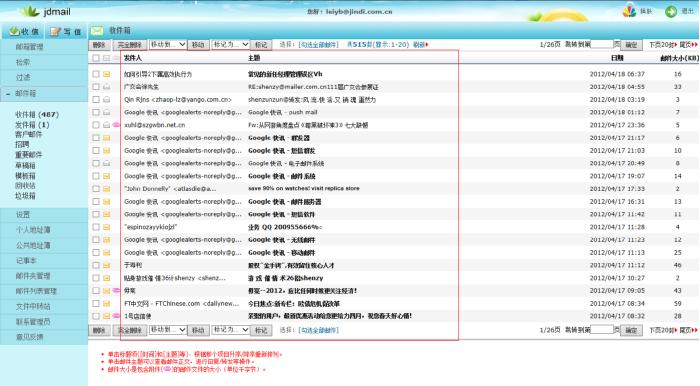The image size is (700, 386).
Task: Tick the select-all checkbox in the list header
Action: pos(96,58)
